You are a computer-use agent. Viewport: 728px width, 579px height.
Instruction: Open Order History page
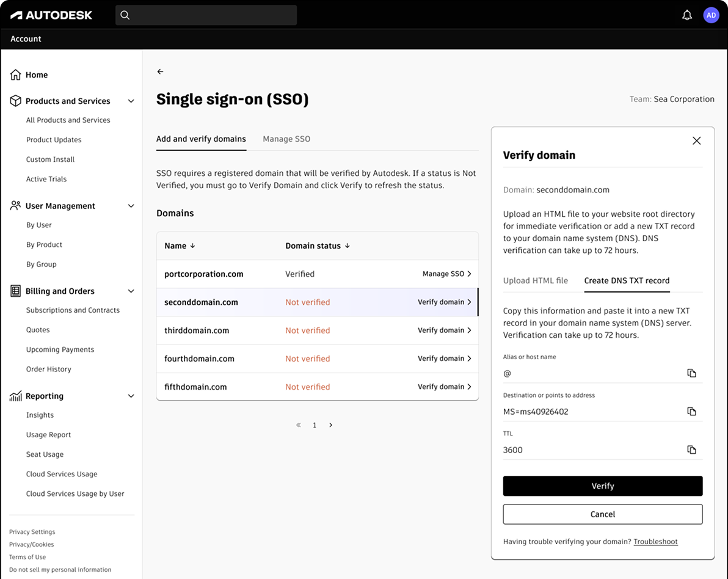[49, 369]
